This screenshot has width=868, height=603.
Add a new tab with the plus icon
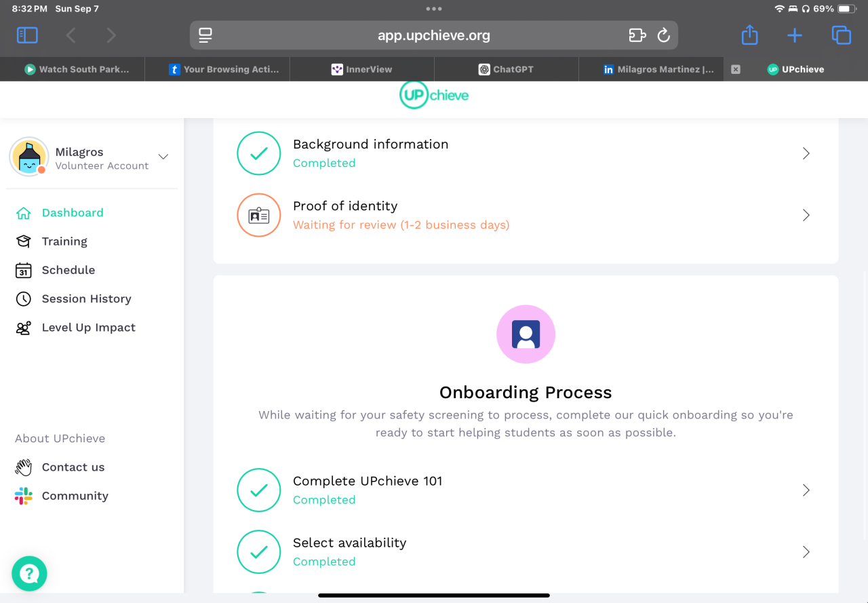tap(795, 35)
